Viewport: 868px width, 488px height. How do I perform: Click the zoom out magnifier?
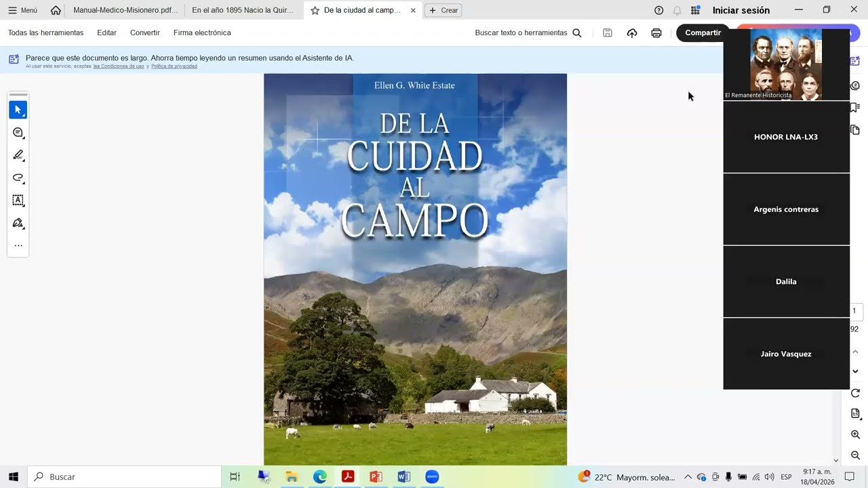[x=855, y=455]
